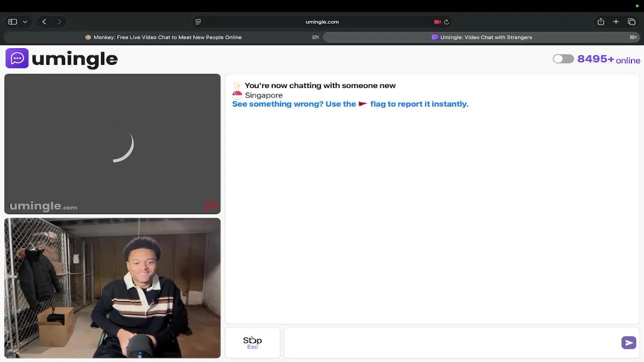Click the Umingle chat bubble logo

coord(17,58)
